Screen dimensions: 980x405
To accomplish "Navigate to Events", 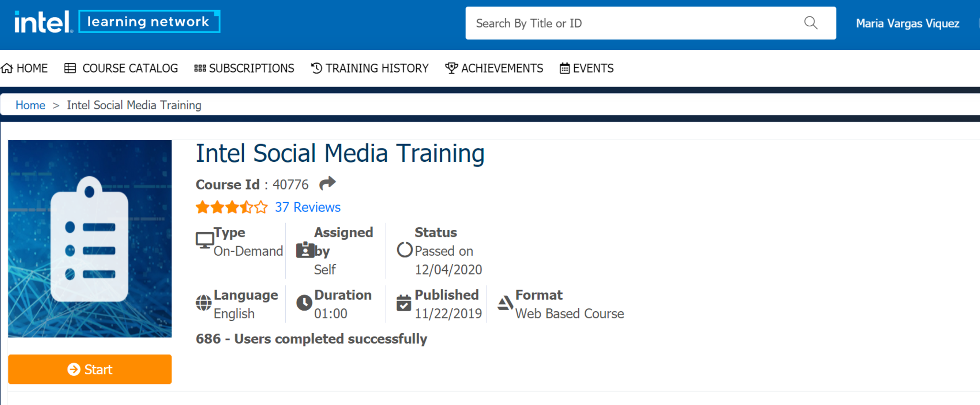I will click(x=587, y=68).
